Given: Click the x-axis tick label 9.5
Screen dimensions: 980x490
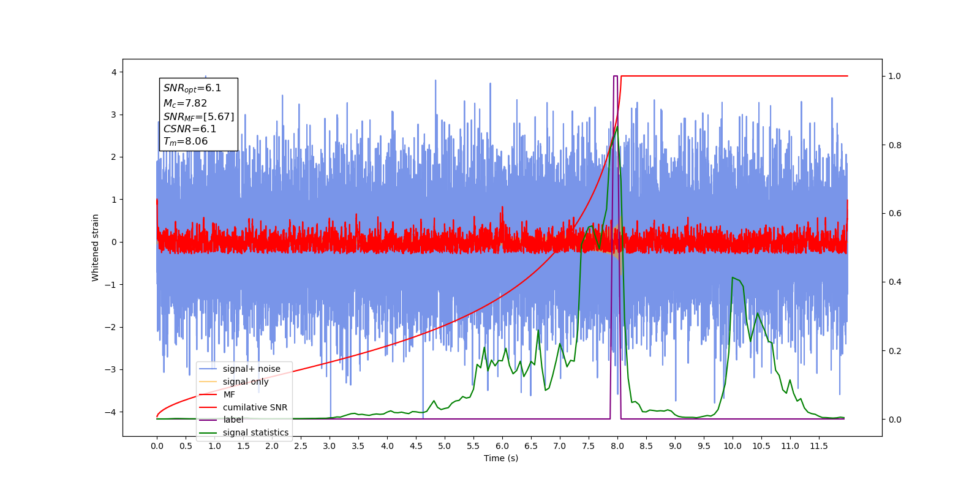Looking at the screenshot, I should [x=704, y=446].
